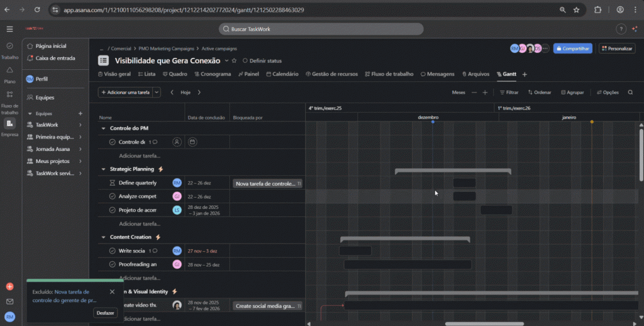Mark Write socia task as complete
The height and width of the screenshot is (326, 644).
tap(113, 250)
